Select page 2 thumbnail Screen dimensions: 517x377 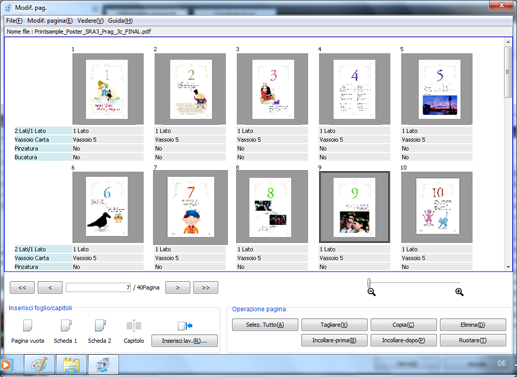click(x=190, y=89)
